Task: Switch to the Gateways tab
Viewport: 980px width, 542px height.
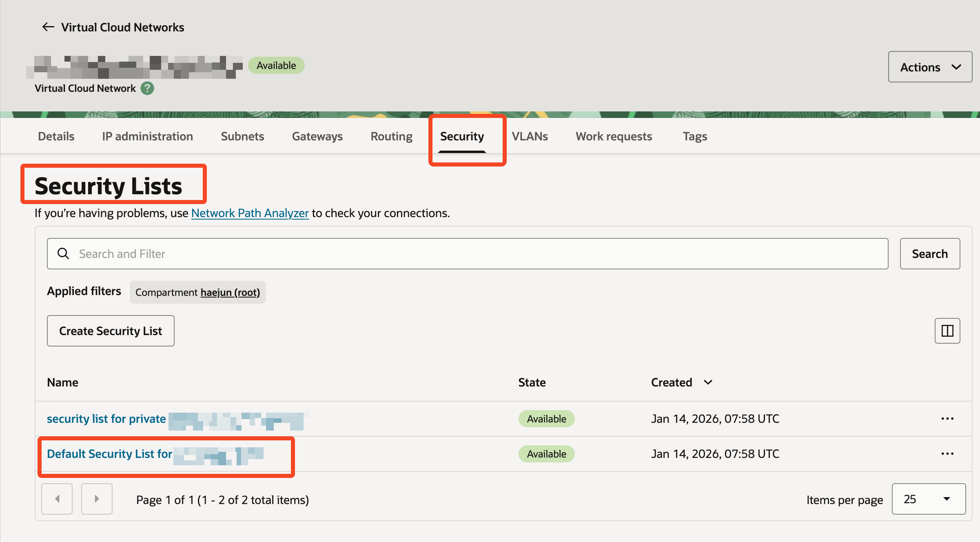Action: click(x=317, y=136)
